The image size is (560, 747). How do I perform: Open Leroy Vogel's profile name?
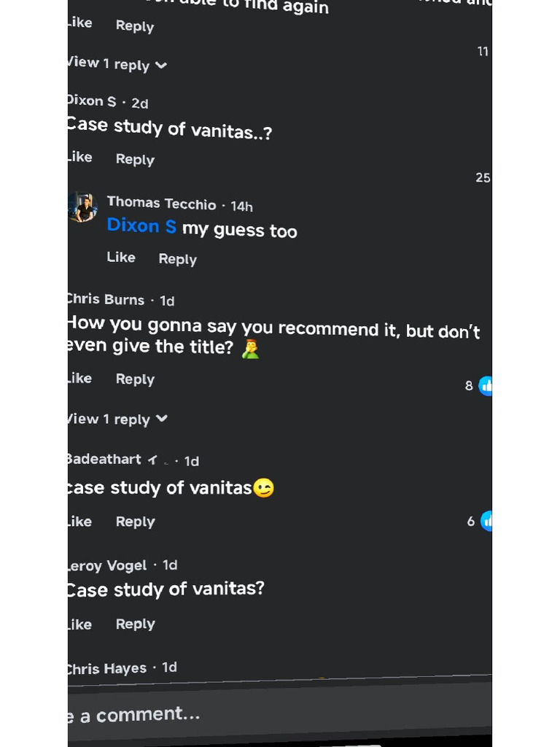(108, 565)
